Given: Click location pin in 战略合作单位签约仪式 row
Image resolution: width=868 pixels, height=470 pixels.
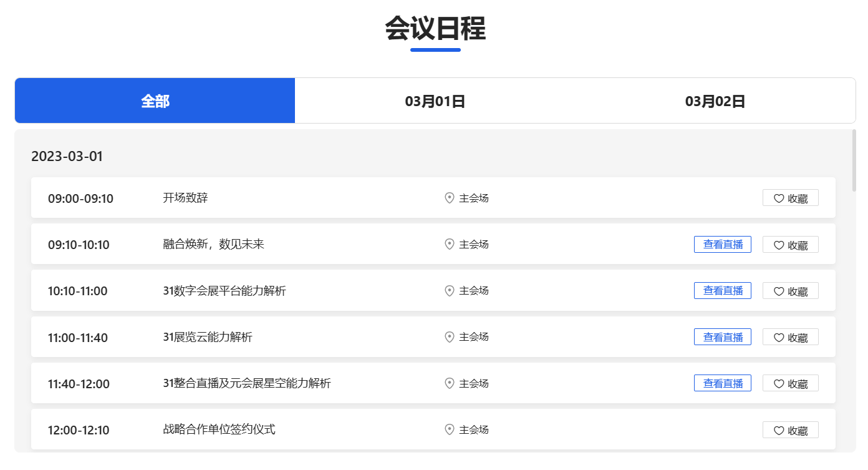Looking at the screenshot, I should coord(449,429).
